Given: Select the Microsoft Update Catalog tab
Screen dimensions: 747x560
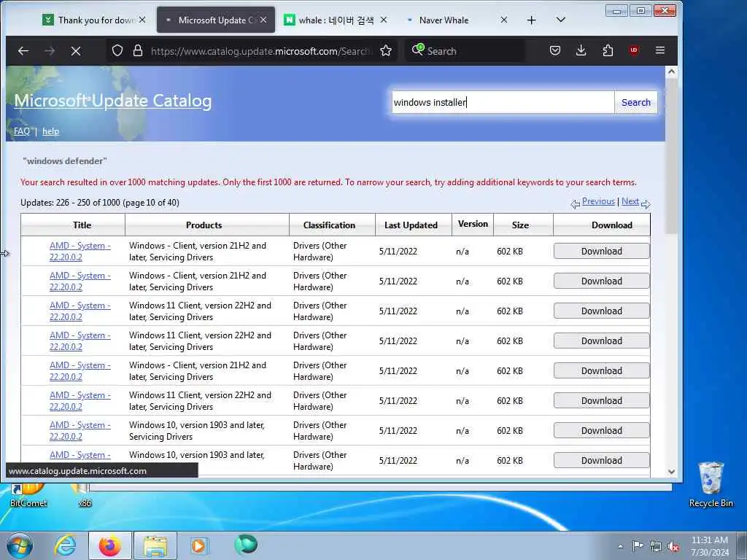Looking at the screenshot, I should pos(216,20).
